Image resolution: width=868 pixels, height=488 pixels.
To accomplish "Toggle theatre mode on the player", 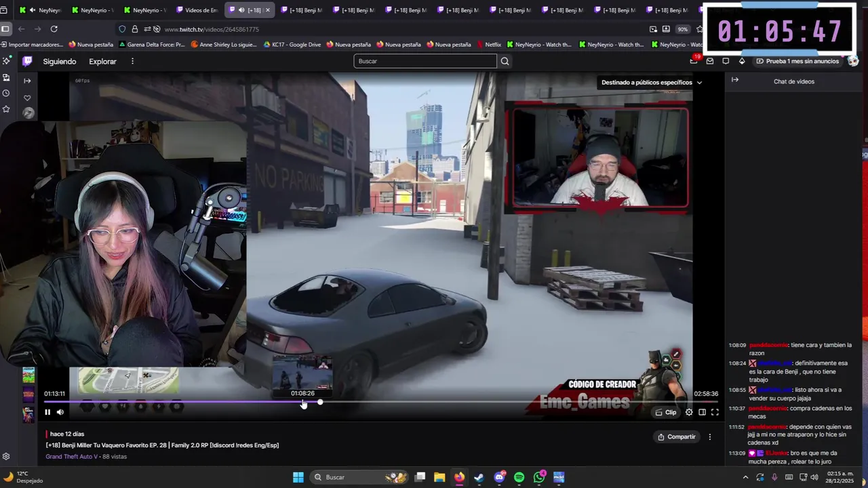I will (702, 412).
